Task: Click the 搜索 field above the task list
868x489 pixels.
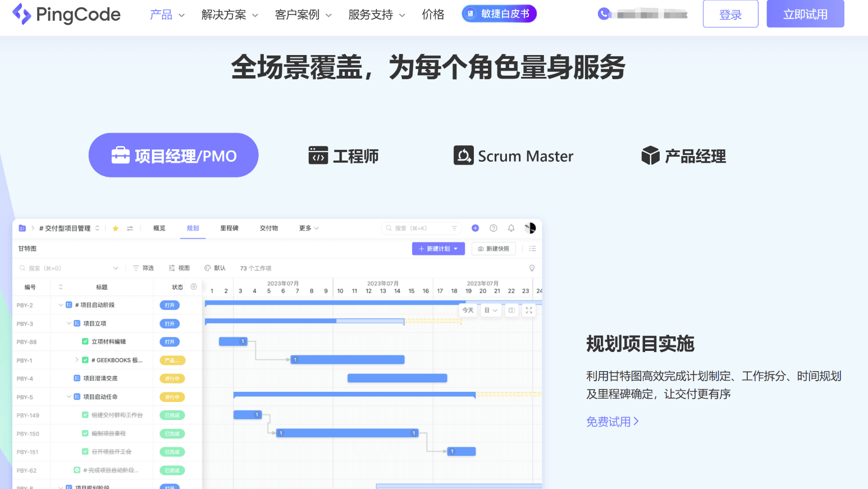Action: (x=68, y=268)
